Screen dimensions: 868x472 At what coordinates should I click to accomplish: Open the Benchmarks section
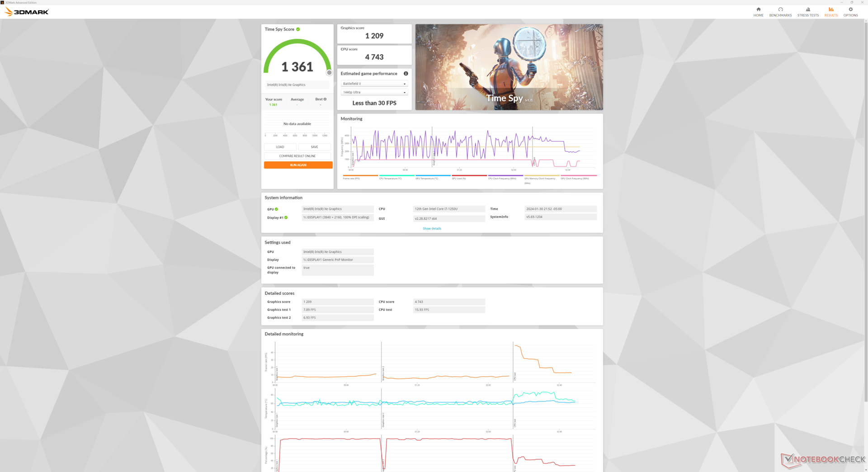(x=780, y=12)
